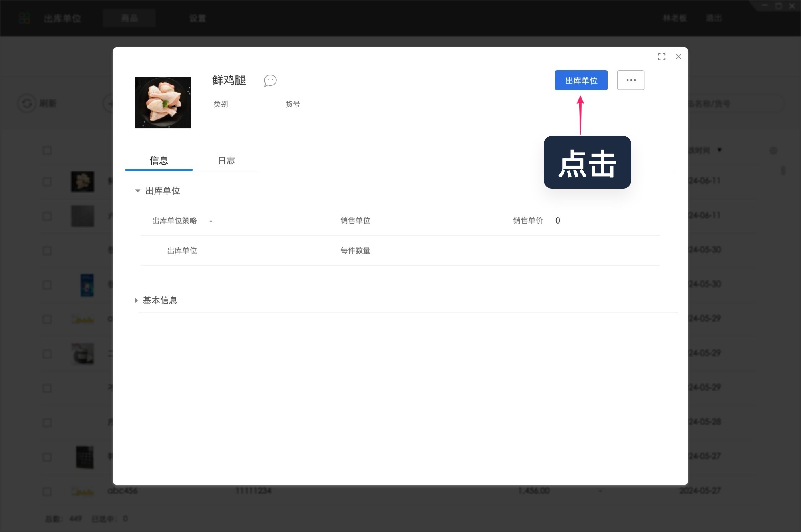
Task: Switch to the 日志 tab
Action: 226,161
